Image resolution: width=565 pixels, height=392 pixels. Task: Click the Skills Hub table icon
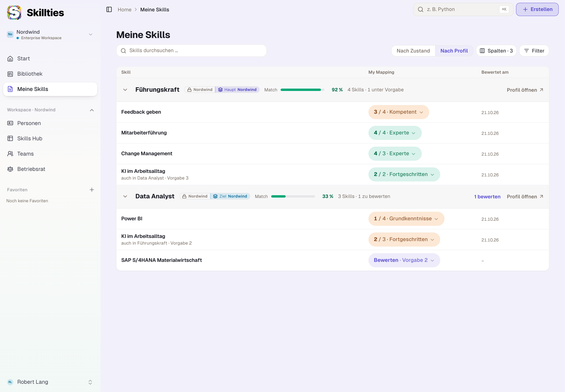pyautogui.click(x=10, y=139)
